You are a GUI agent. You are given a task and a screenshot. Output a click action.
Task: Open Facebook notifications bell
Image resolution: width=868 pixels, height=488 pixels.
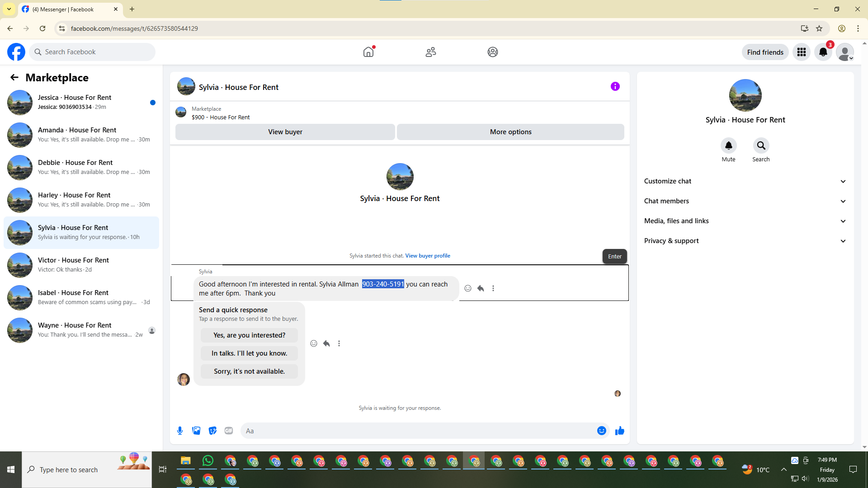[x=823, y=52]
